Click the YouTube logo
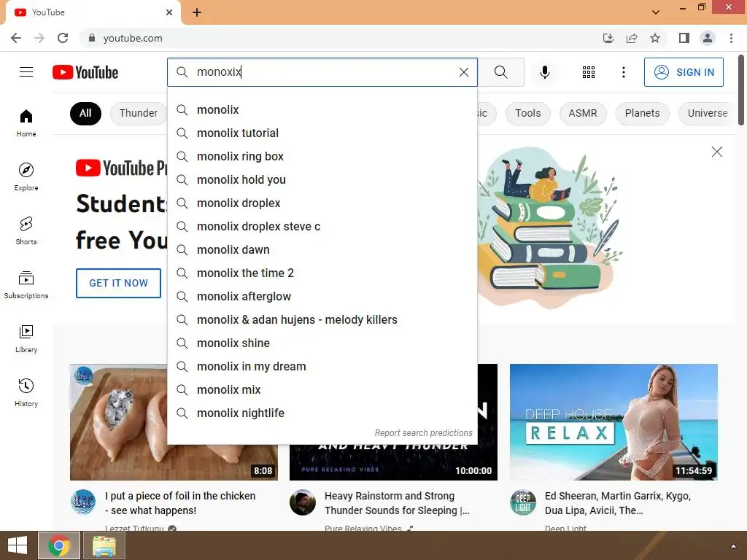Screen dimensions: 747x560 tap(85, 72)
